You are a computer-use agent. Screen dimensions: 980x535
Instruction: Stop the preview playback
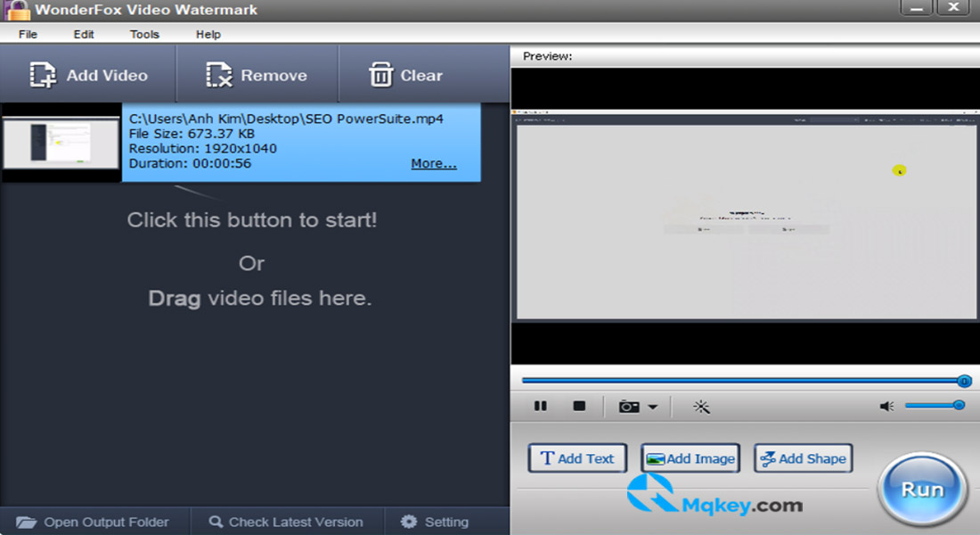[579, 406]
